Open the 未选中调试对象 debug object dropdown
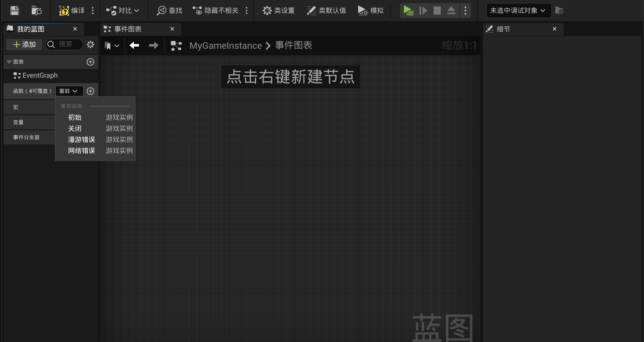The image size is (644, 342). click(518, 11)
